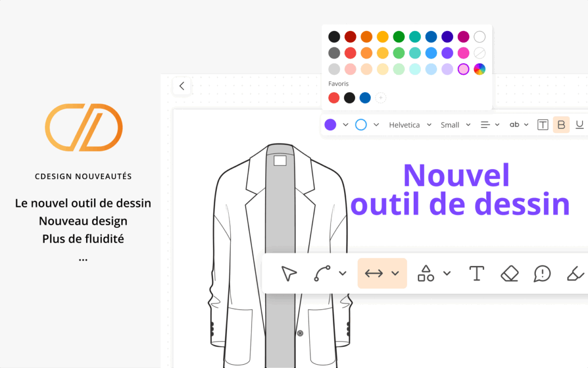Toggle the ab text case option
The image size is (588, 368).
click(515, 124)
